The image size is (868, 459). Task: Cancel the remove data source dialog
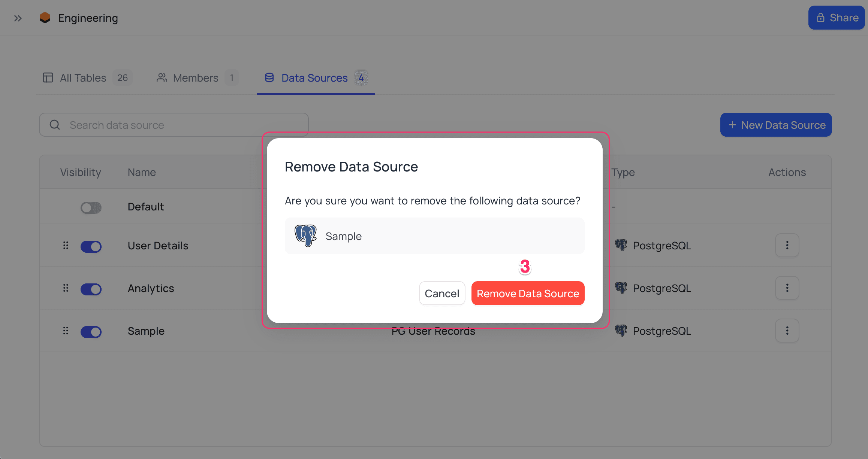click(x=442, y=293)
